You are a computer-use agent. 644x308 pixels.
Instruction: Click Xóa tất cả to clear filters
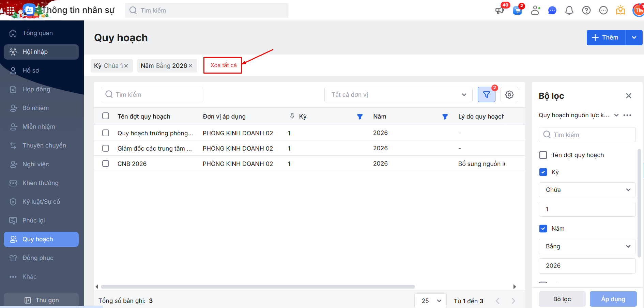[223, 65]
